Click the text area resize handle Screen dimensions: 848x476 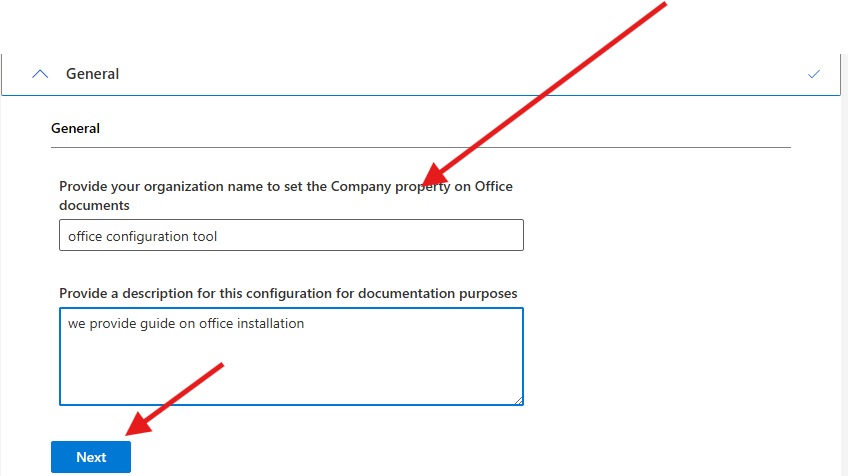pyautogui.click(x=518, y=400)
